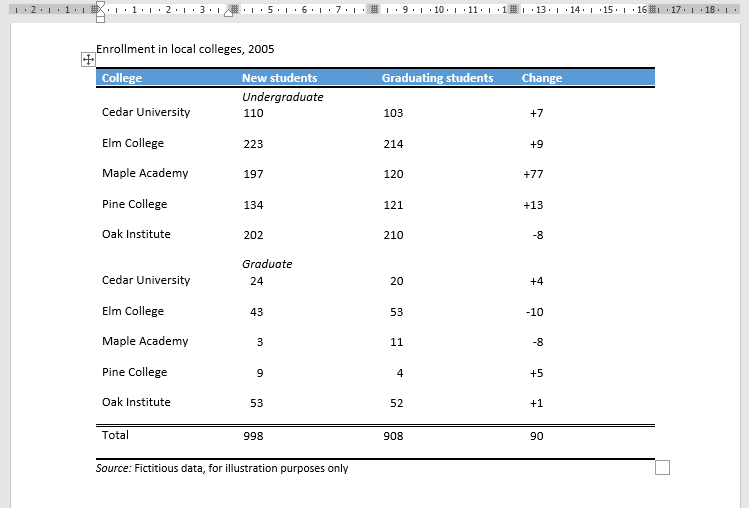749x508 pixels.
Task: Select the first line indent marker on ruler
Action: [x=100, y=5]
